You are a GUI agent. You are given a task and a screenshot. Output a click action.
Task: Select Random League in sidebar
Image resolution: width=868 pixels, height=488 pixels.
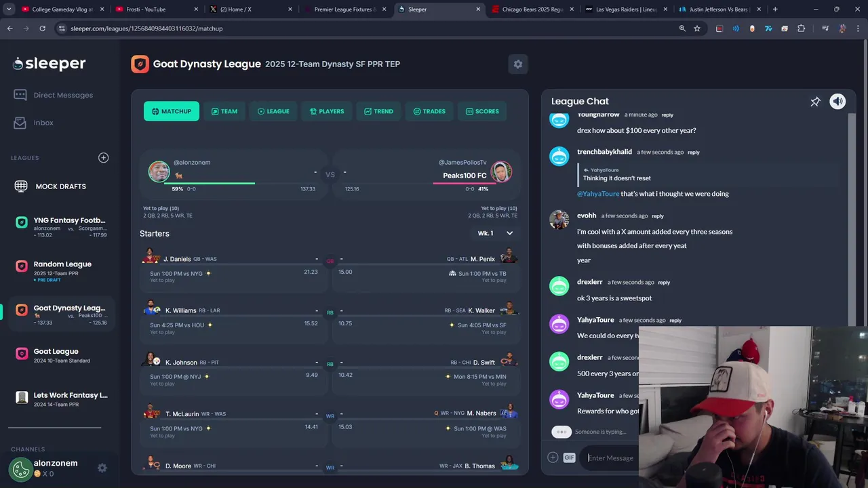pos(61,271)
